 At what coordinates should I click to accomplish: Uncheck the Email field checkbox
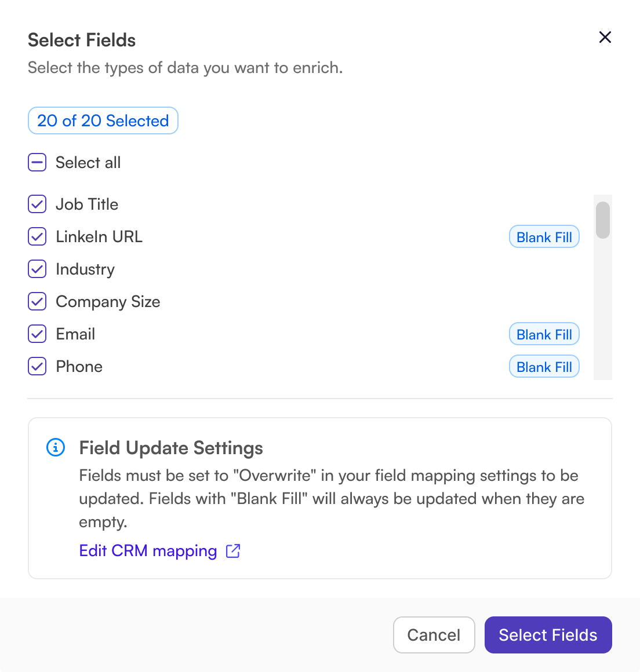pos(37,334)
